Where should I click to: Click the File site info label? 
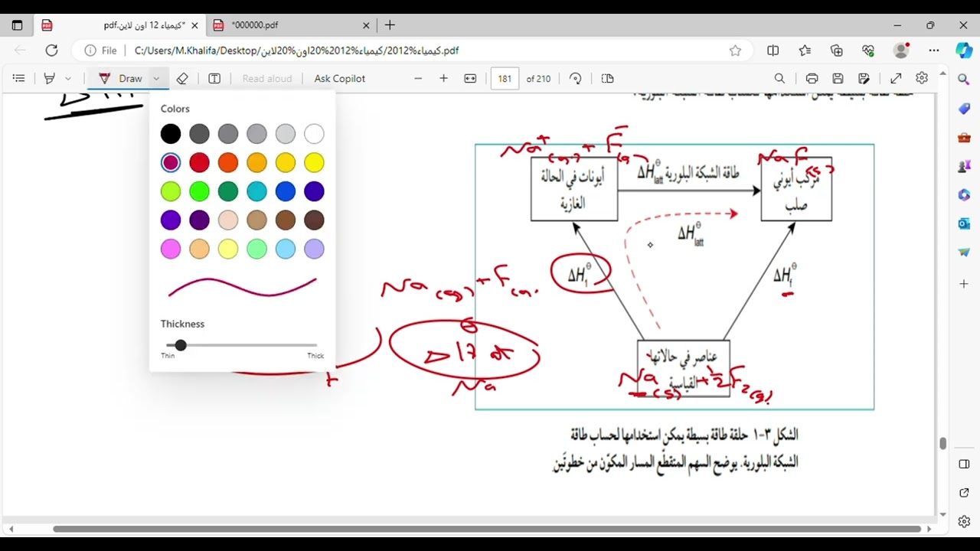click(100, 51)
